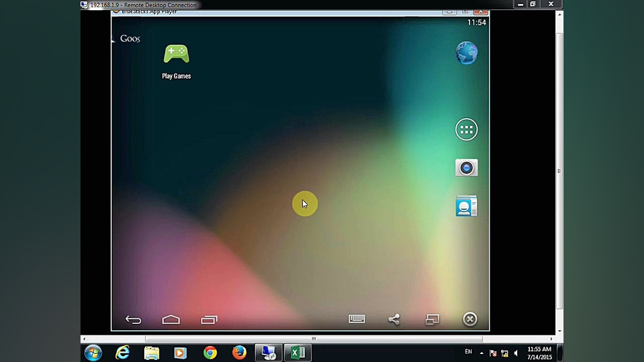Viewport: 644px width, 362px height.
Task: Click the remote session horizontal scrollbar thumb
Action: [314, 339]
